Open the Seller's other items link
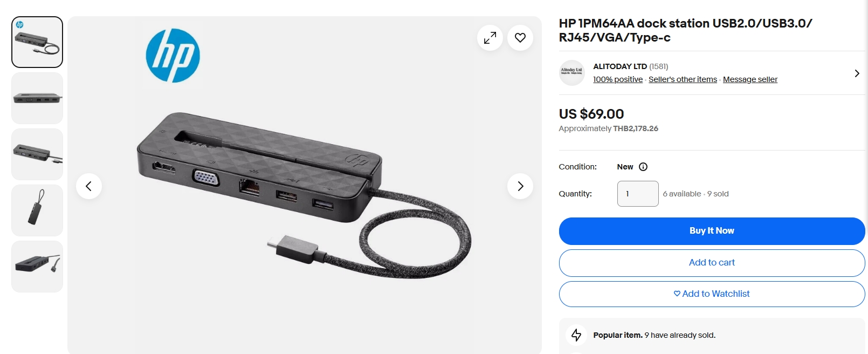Image resolution: width=868 pixels, height=354 pixels. pyautogui.click(x=683, y=79)
